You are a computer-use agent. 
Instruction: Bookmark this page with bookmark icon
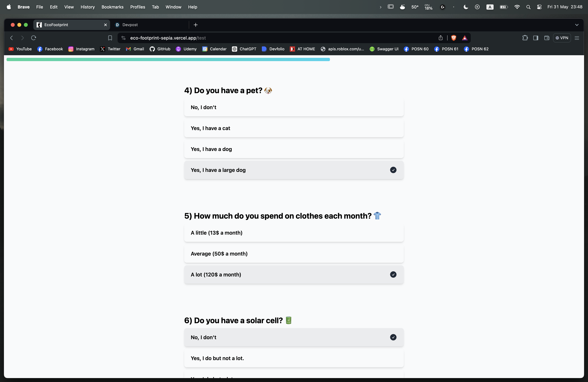tap(110, 38)
